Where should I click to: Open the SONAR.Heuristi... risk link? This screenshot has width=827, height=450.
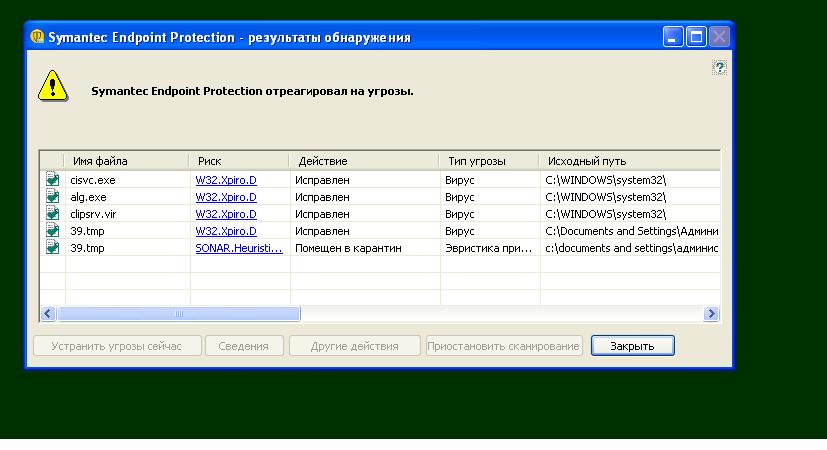click(238, 248)
